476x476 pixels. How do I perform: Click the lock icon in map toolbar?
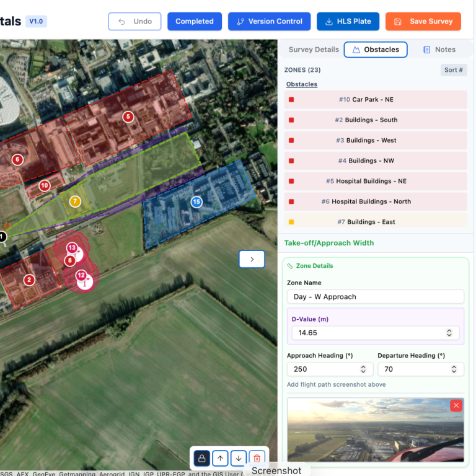point(202,458)
